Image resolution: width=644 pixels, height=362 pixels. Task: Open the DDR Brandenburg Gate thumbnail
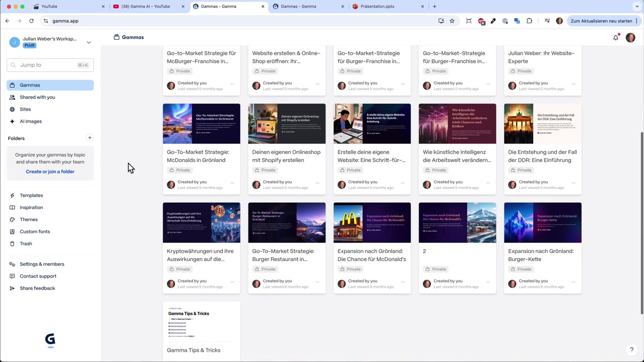coord(542,124)
